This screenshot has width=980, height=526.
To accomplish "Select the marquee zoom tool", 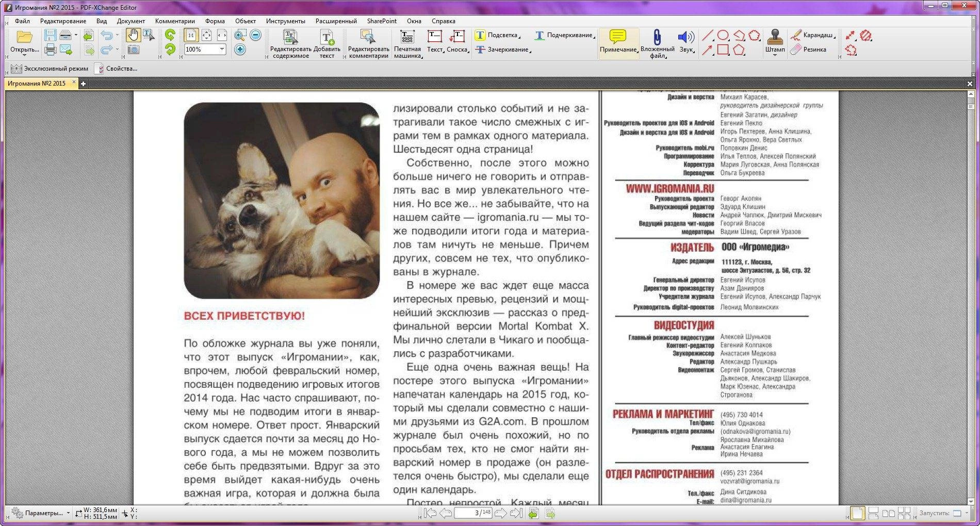I will pos(240,35).
